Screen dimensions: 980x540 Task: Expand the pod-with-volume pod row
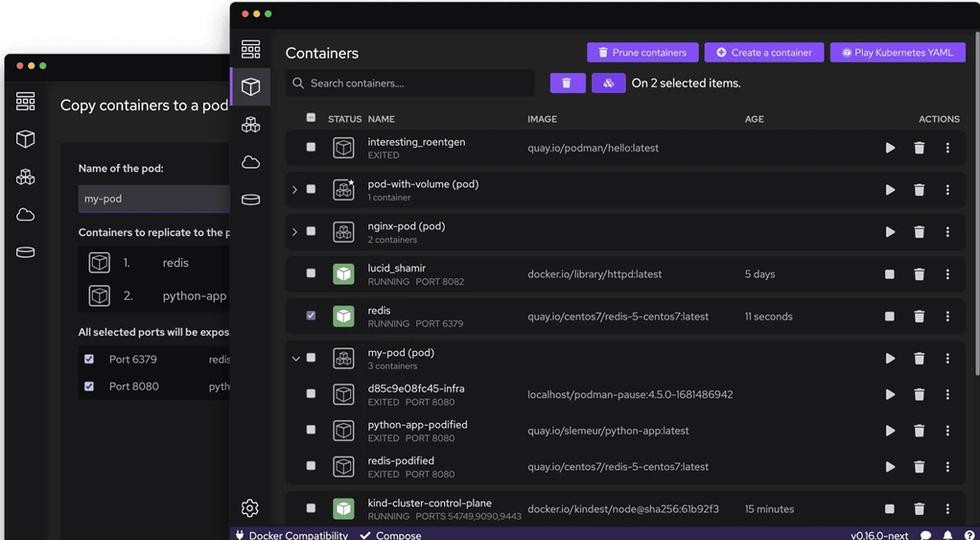coord(295,190)
